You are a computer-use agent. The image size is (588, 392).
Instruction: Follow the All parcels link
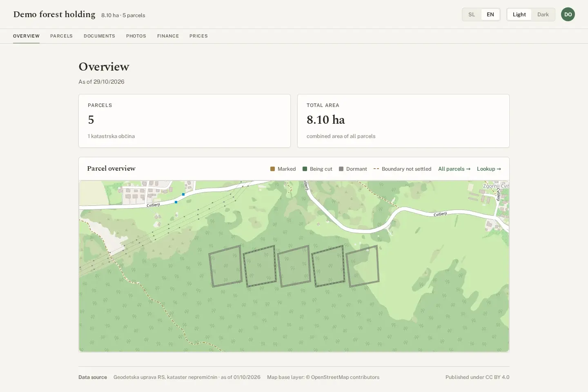pos(454,169)
